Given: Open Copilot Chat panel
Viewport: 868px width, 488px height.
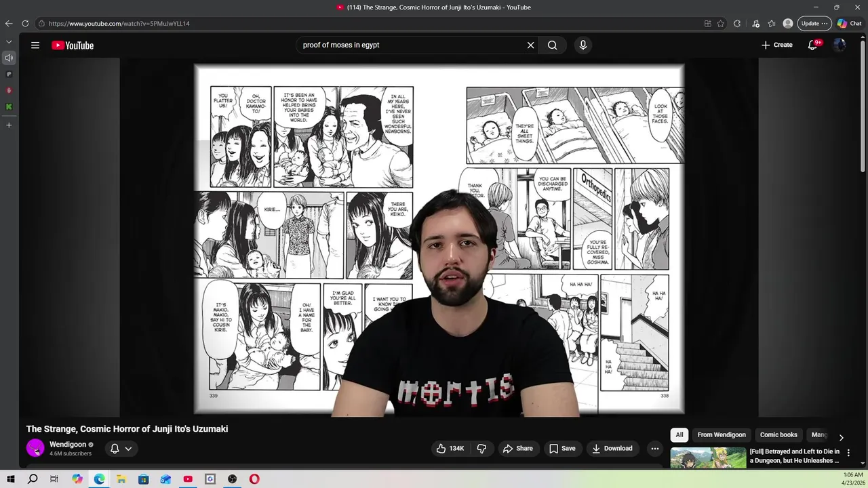Looking at the screenshot, I should (850, 24).
